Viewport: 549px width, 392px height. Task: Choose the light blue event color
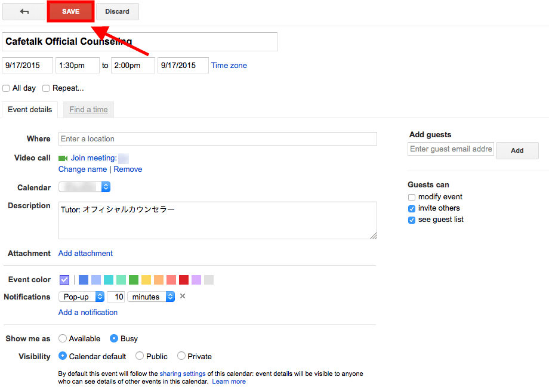point(96,280)
